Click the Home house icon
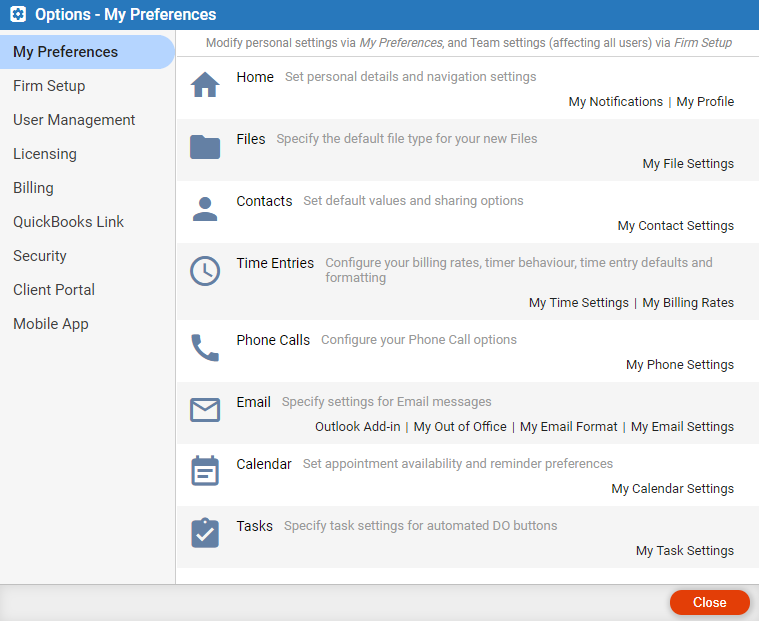 pos(205,85)
